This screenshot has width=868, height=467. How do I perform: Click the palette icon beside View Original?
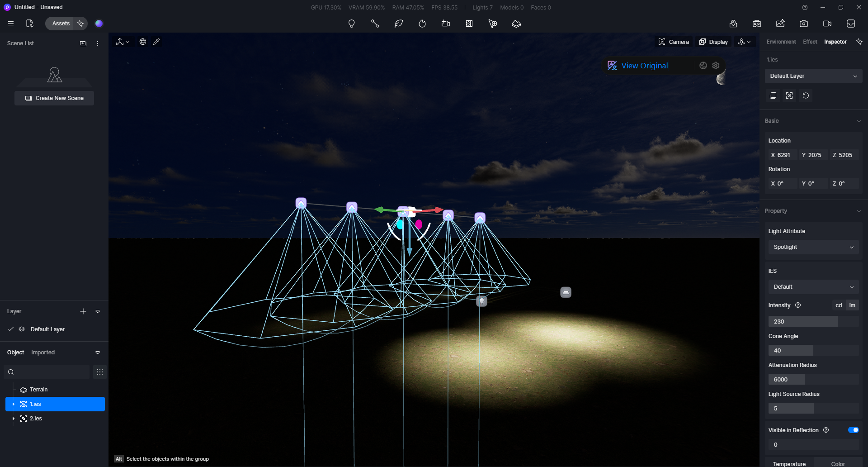(703, 66)
